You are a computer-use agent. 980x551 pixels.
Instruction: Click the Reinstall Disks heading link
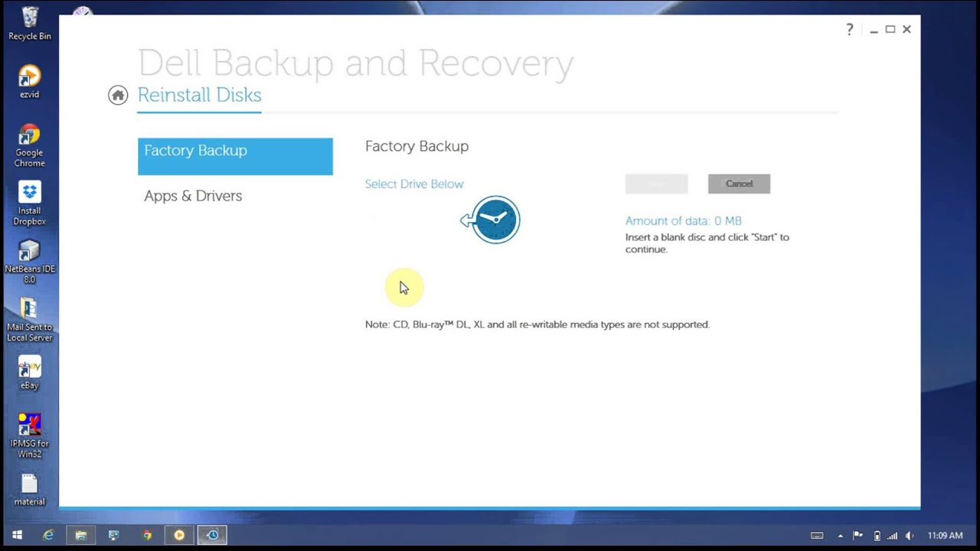199,95
